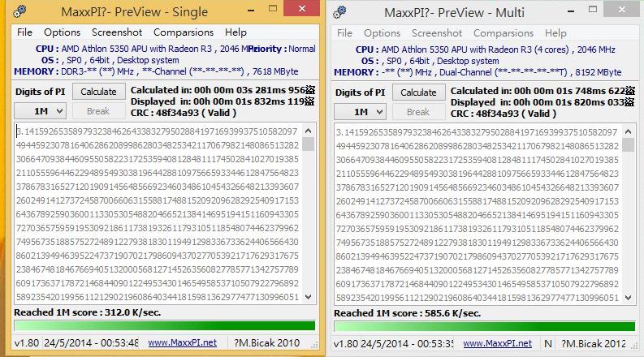
Task: Click 'CRC : 48f34a93 ( Valid )' in Multi window
Action: (x=504, y=114)
